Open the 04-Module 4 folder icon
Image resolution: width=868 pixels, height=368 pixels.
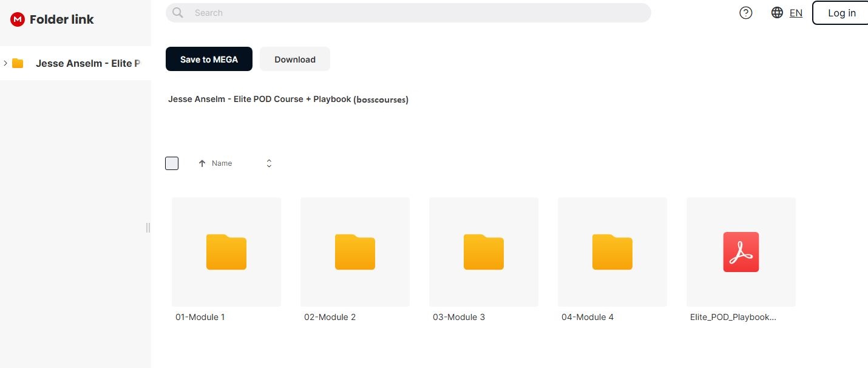pyautogui.click(x=612, y=251)
